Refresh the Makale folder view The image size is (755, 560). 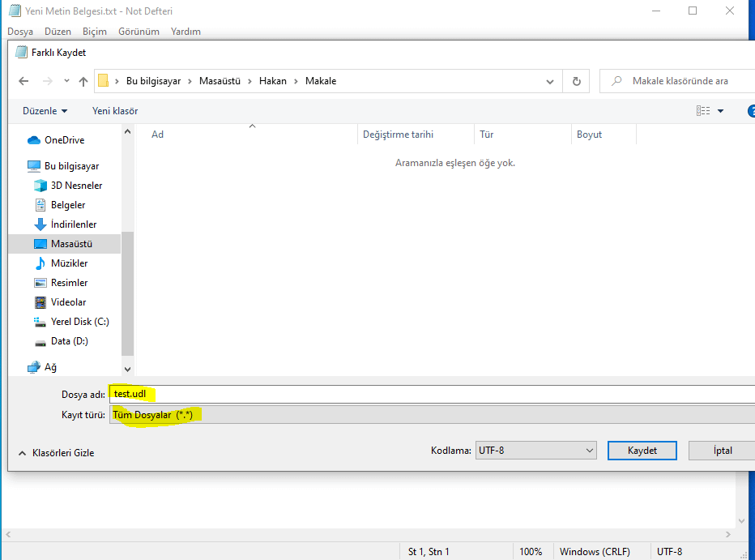coord(576,81)
